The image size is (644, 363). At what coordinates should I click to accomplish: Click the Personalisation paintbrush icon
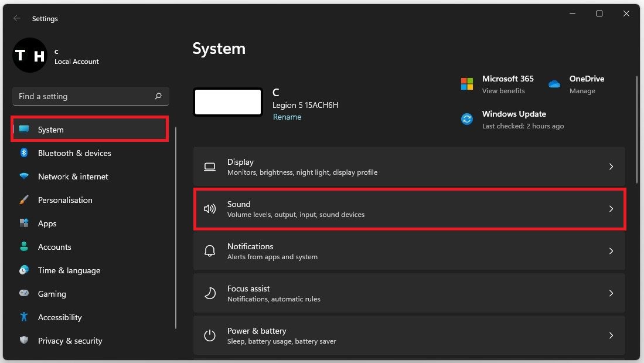[x=24, y=200]
